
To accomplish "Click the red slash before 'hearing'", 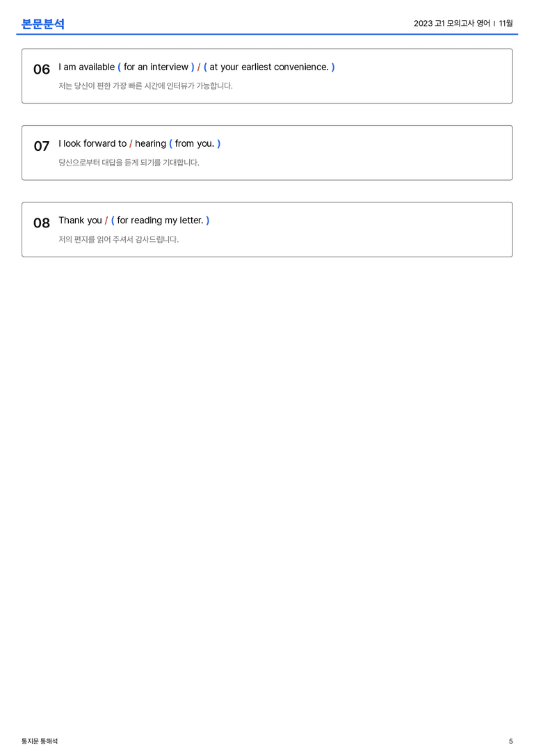I will click(131, 144).
